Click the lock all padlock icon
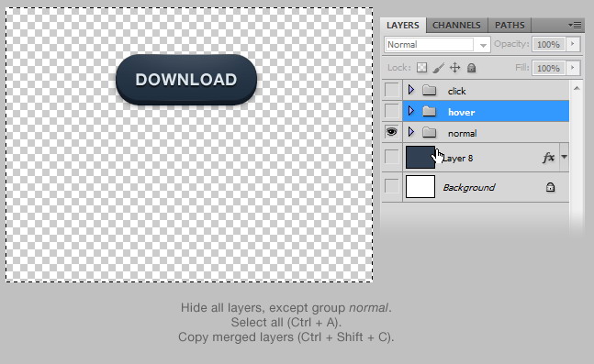This screenshot has width=594, height=364. point(471,68)
